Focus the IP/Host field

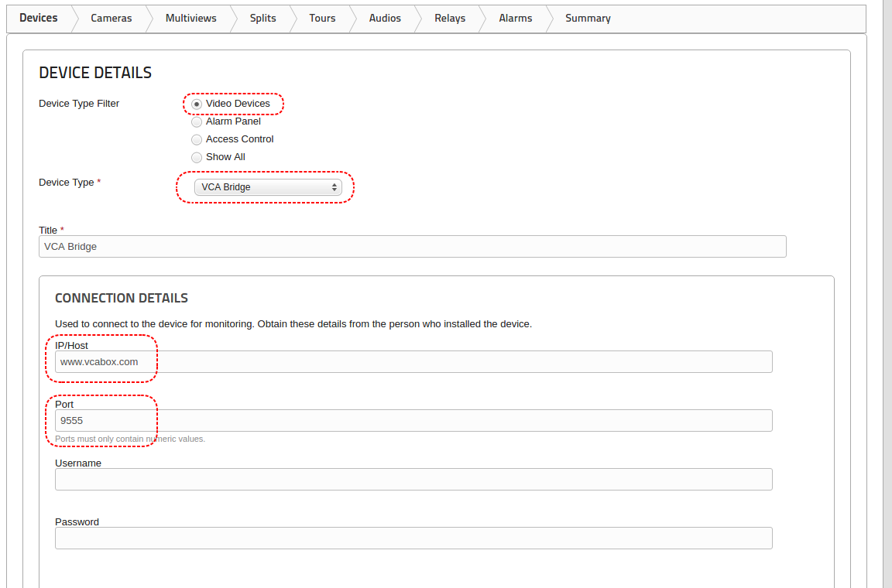[413, 361]
